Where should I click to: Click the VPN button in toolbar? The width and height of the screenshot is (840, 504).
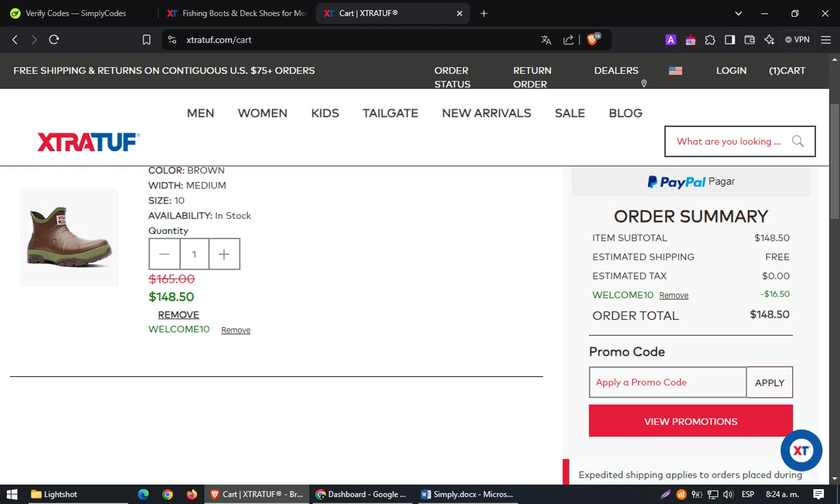[x=797, y=40]
